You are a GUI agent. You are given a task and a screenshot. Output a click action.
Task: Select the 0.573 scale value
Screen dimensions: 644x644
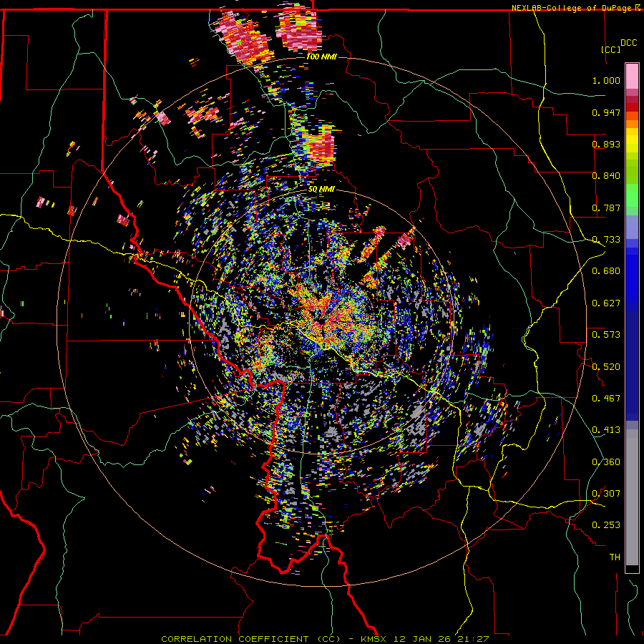(x=606, y=335)
